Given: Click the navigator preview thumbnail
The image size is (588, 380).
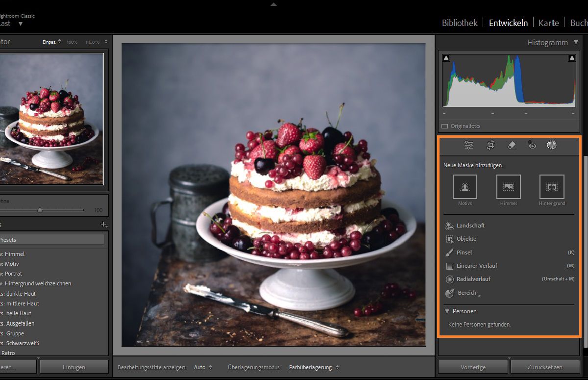Looking at the screenshot, I should coord(51,119).
